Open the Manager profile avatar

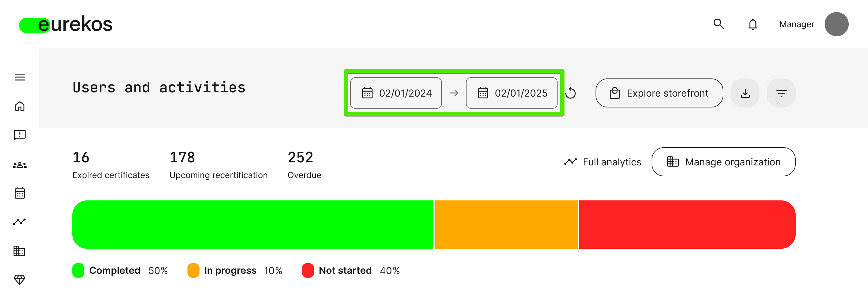click(836, 24)
